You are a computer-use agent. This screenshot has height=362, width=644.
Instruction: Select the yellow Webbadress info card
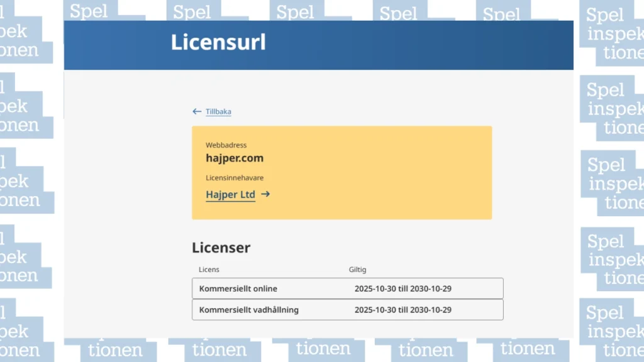tap(341, 172)
